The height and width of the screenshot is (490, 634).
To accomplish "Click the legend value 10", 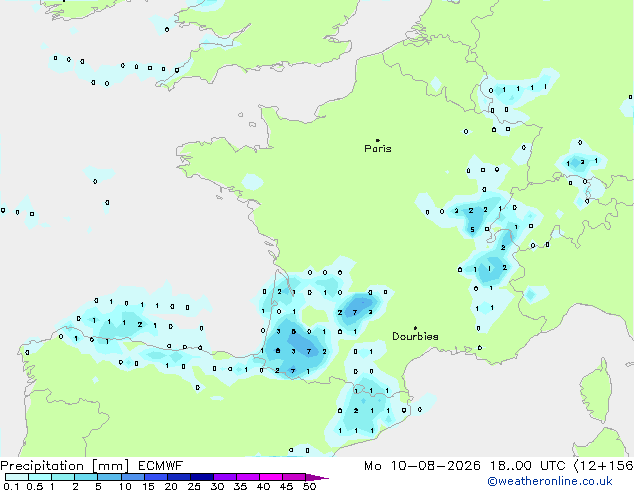I will [125, 486].
